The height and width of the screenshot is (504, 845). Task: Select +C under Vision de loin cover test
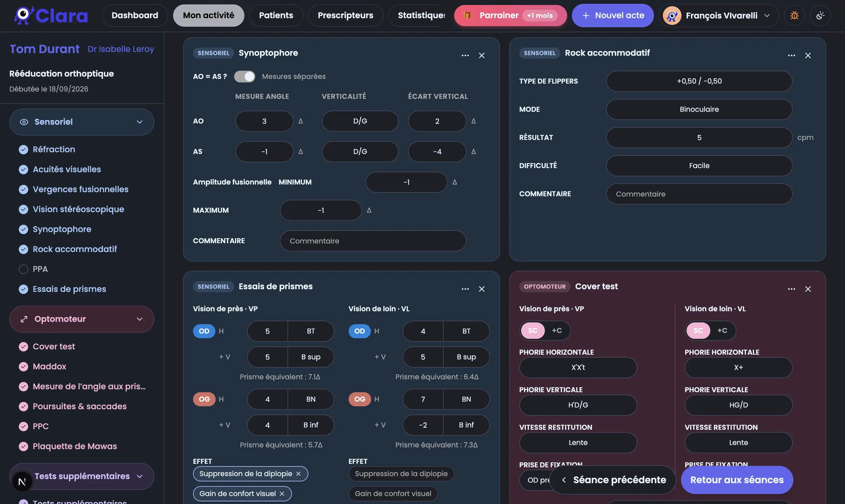[722, 330]
